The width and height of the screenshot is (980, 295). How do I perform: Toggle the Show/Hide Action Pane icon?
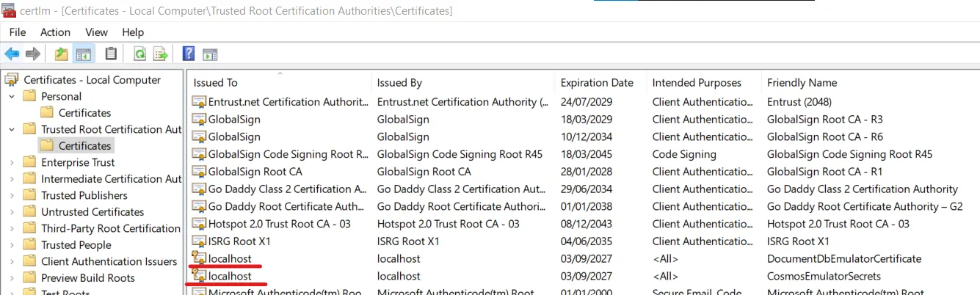tap(210, 54)
